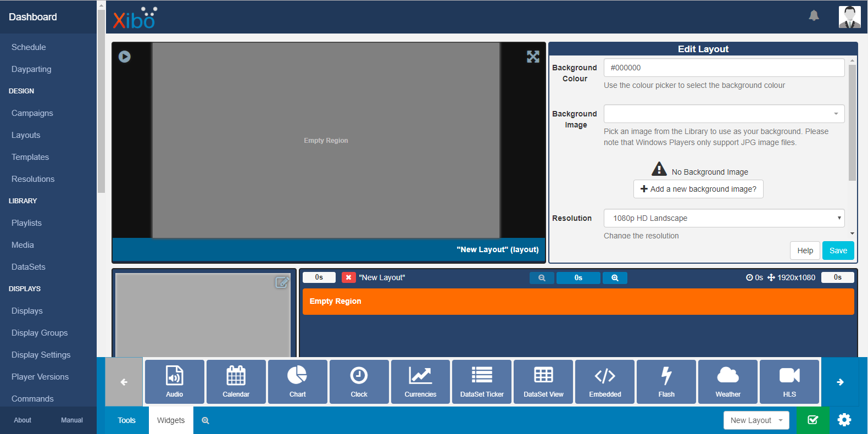
Task: Delete the "New Layout" item
Action: (348, 277)
